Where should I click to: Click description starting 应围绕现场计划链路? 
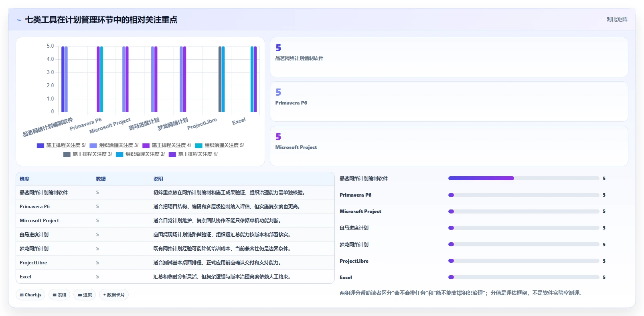(x=223, y=235)
